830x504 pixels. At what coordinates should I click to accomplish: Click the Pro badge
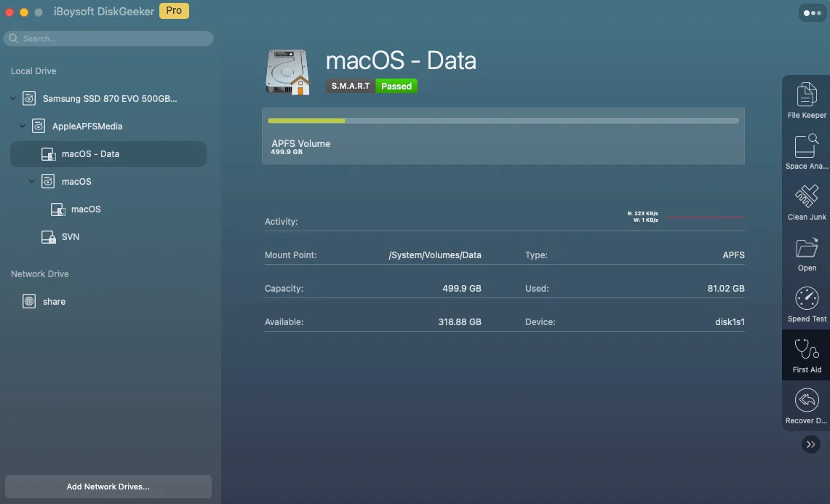pos(174,11)
